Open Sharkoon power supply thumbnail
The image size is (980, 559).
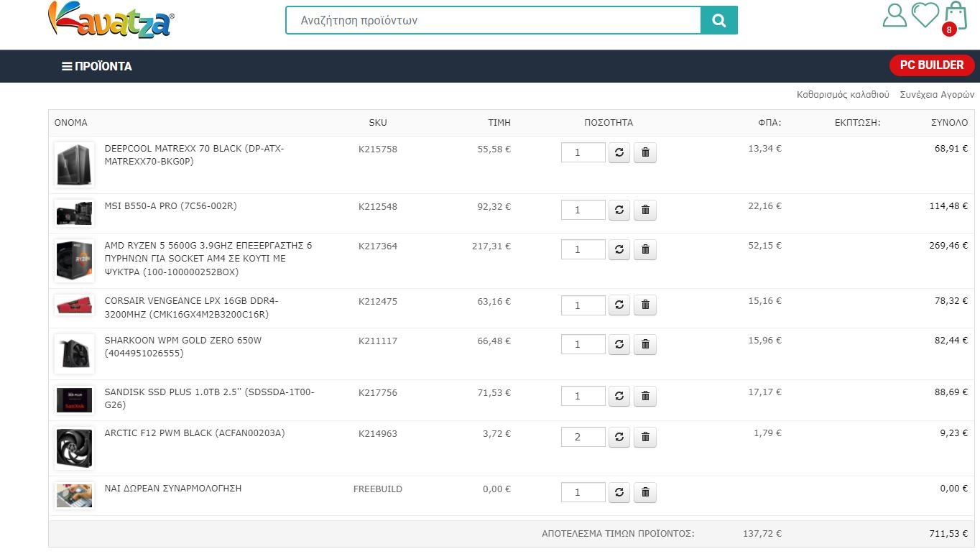[x=74, y=354]
